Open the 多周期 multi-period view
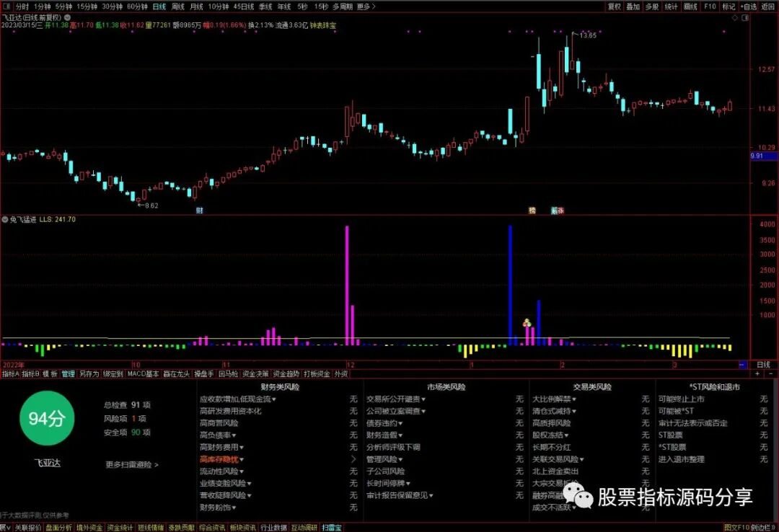Viewport: 779px width, 532px height. click(343, 6)
